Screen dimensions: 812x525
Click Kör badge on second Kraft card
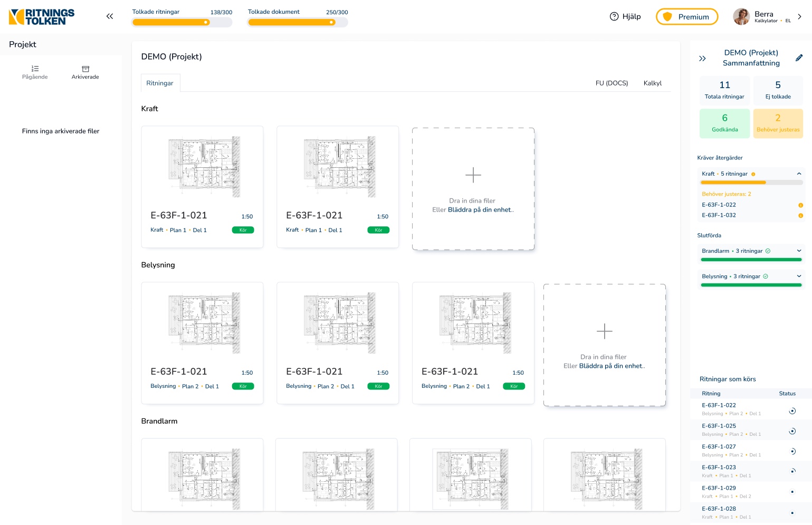(x=378, y=230)
